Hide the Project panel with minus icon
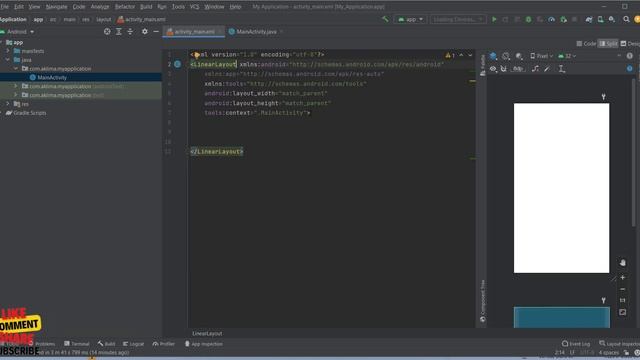This screenshot has height=360, width=640. click(156, 31)
